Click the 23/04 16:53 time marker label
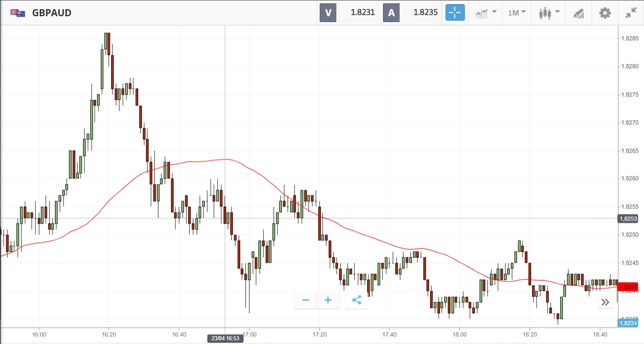This screenshot has width=644, height=344. coord(225,338)
